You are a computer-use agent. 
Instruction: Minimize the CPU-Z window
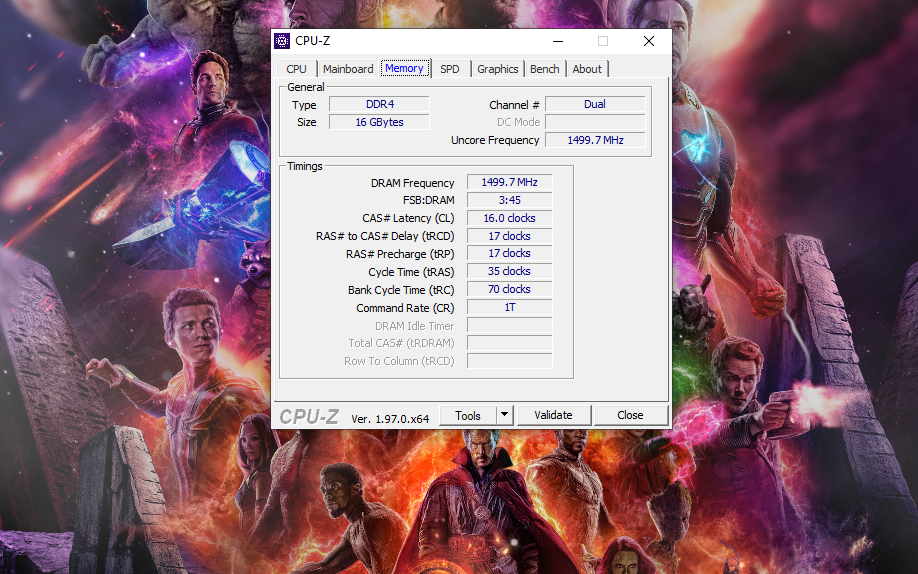coord(558,41)
